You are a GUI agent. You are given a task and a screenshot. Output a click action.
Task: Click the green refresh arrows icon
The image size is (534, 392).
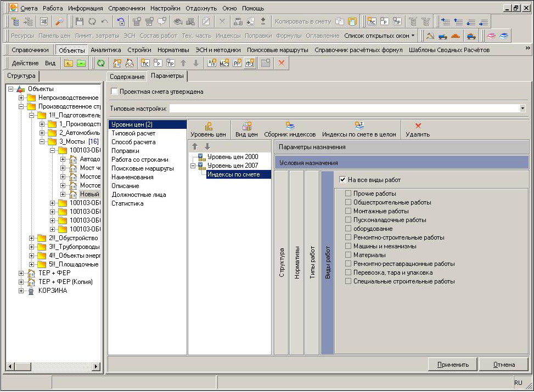pos(100,63)
